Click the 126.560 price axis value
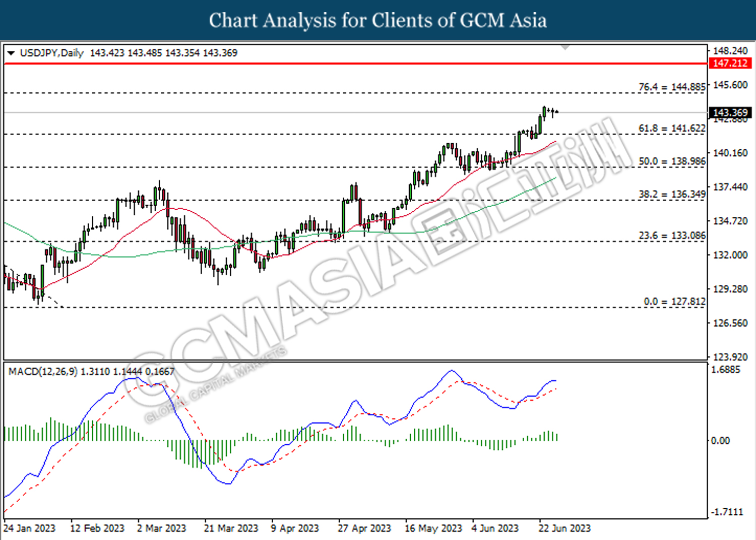The image size is (756, 540). click(x=730, y=323)
